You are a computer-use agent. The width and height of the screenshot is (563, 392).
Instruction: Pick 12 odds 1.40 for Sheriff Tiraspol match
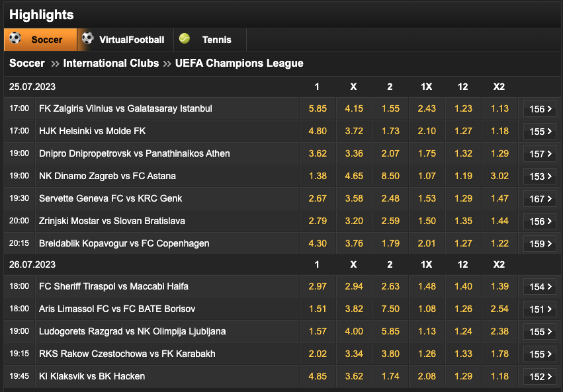point(463,286)
